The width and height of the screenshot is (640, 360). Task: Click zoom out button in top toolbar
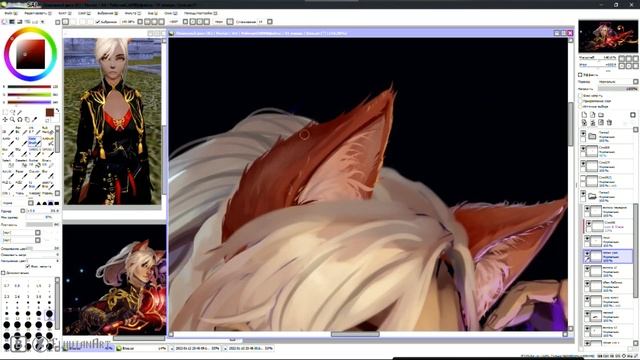148,22
